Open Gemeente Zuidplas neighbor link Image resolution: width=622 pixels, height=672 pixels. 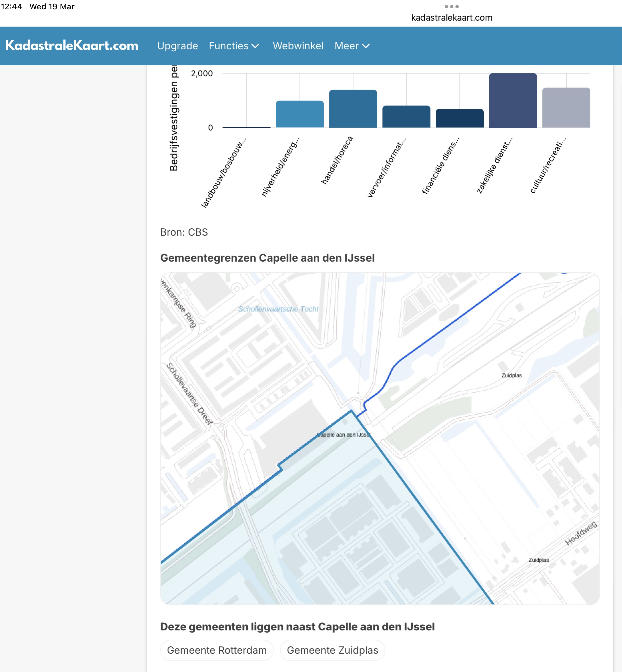pos(332,650)
